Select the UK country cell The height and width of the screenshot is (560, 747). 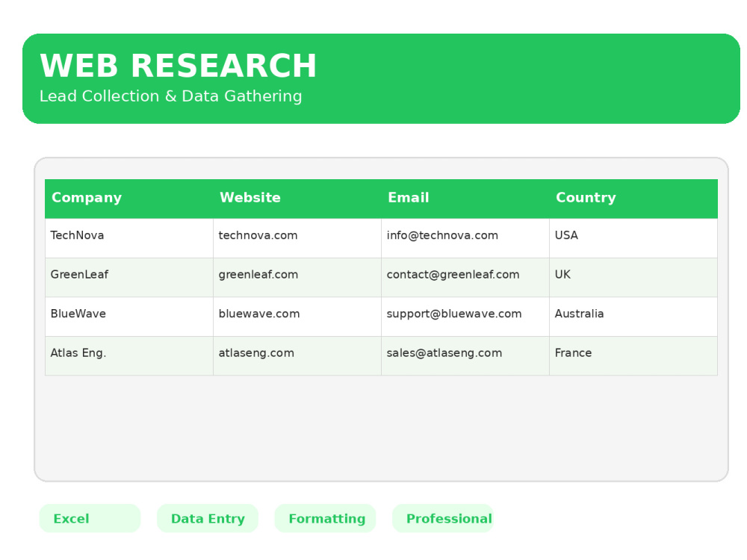[633, 278]
